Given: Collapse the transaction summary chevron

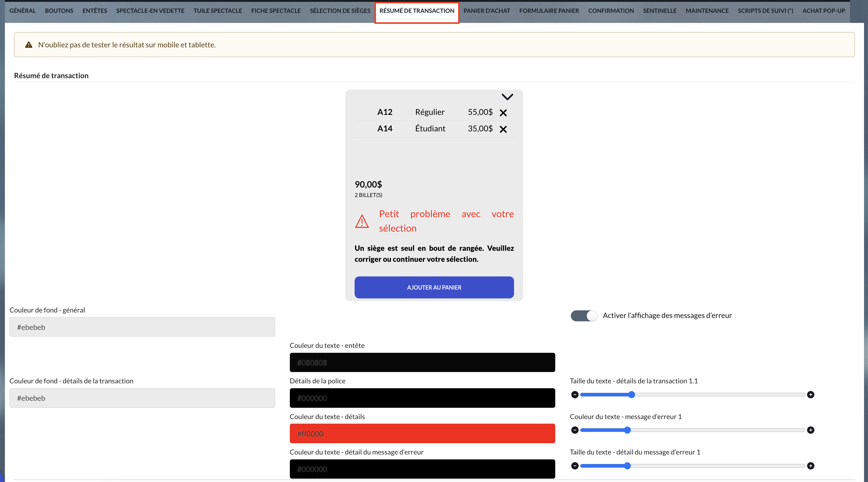Looking at the screenshot, I should pos(507,97).
